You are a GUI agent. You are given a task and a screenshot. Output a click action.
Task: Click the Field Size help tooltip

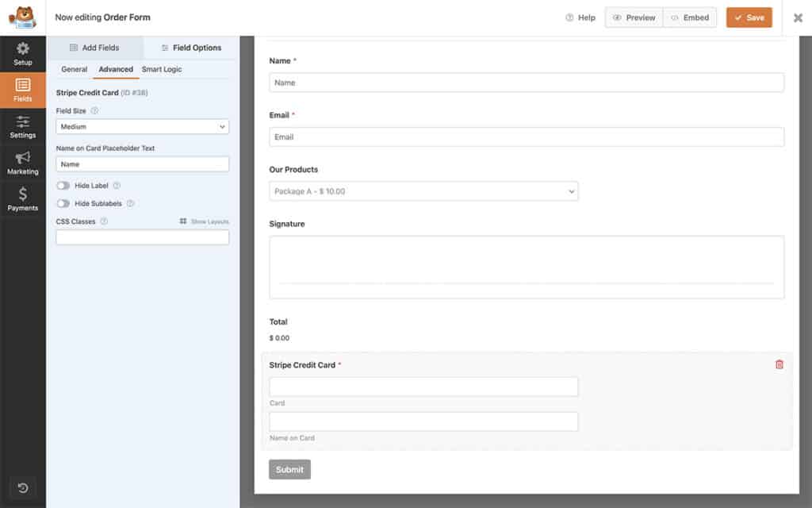[95, 111]
